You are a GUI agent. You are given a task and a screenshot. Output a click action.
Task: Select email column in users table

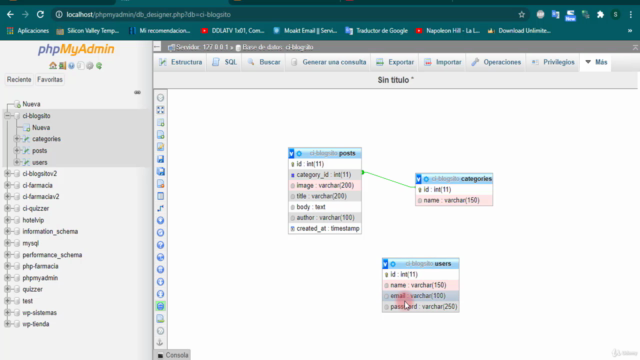click(x=421, y=296)
